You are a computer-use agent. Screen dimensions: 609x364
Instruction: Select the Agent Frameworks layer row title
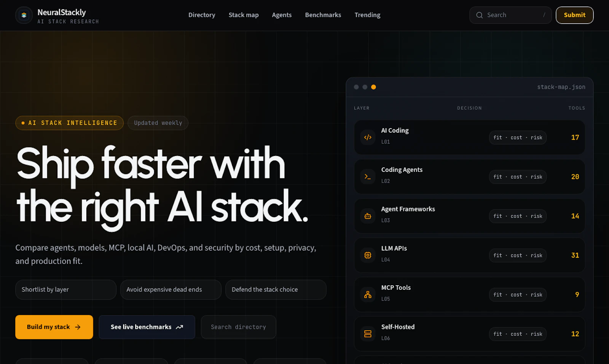click(408, 209)
